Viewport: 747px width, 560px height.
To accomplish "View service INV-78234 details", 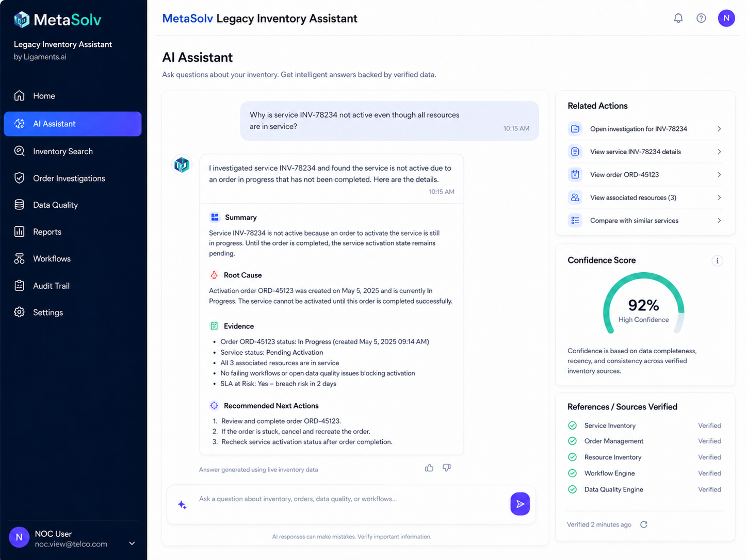I will tap(645, 152).
